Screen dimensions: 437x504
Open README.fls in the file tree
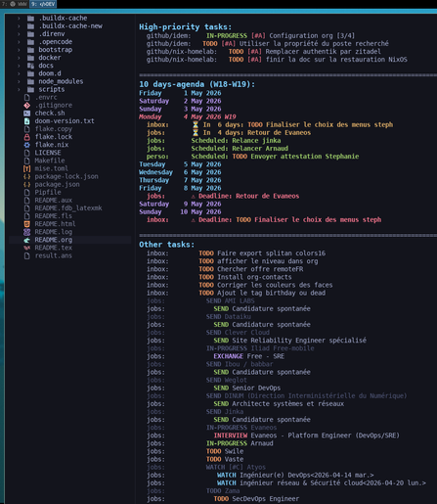coord(54,216)
